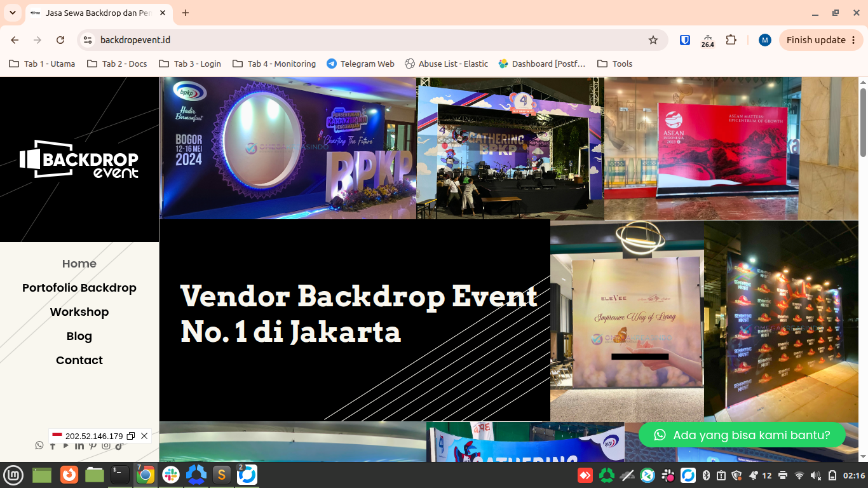Open the Instagram social icon in sidebar
This screenshot has height=488, width=868.
(x=106, y=445)
